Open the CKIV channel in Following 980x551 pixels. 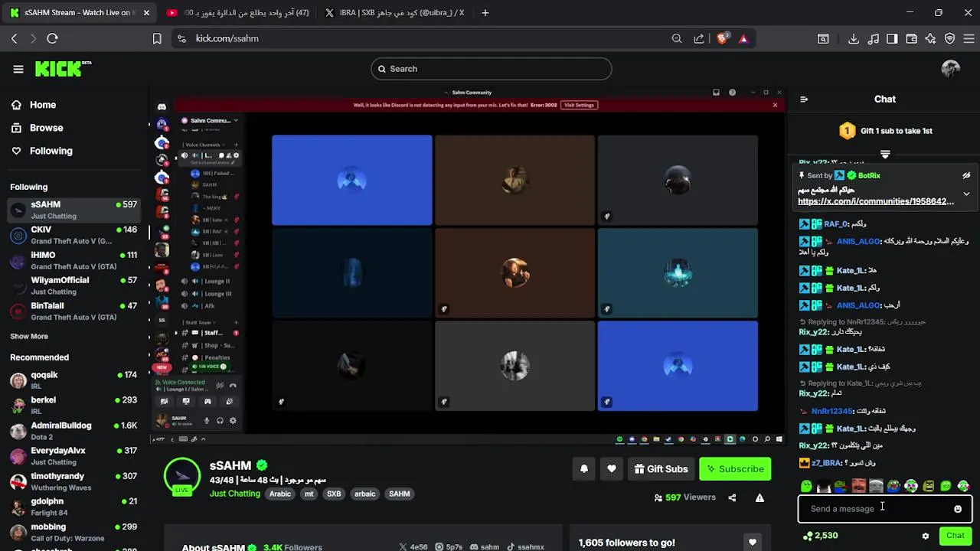click(x=74, y=235)
